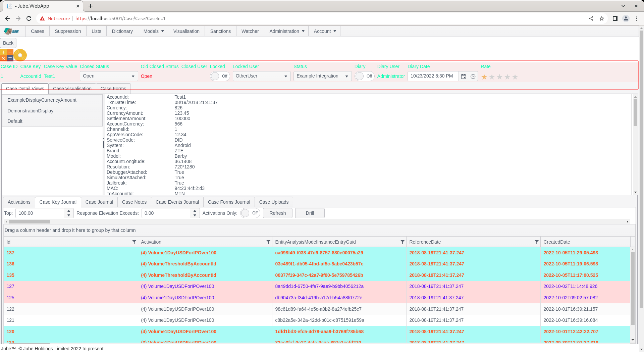Rate the case four stars
The height and width of the screenshot is (352, 644).
[507, 77]
